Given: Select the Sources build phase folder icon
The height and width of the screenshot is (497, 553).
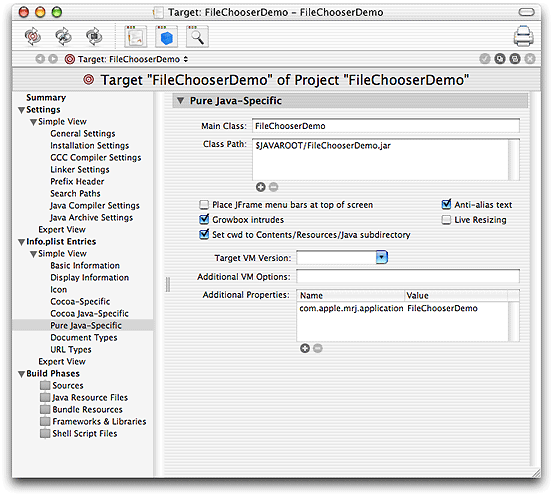Looking at the screenshot, I should click(45, 385).
